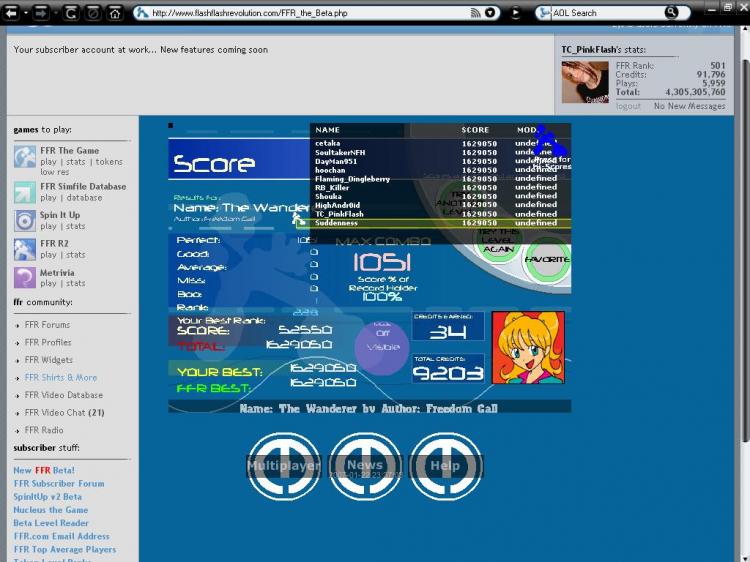
Task: Open FFR.com Email Address link
Action: click(x=61, y=536)
